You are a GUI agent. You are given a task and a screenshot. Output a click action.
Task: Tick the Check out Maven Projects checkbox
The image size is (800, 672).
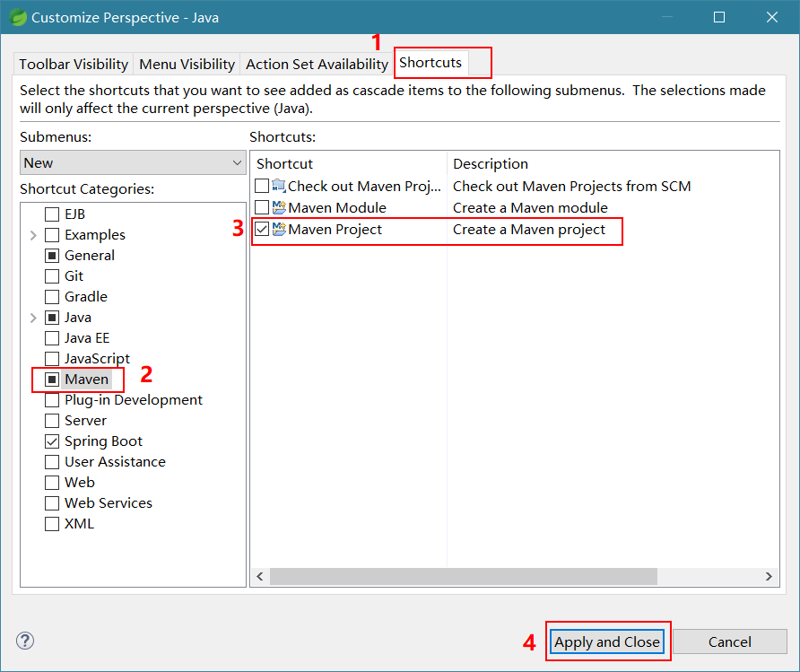tap(262, 186)
